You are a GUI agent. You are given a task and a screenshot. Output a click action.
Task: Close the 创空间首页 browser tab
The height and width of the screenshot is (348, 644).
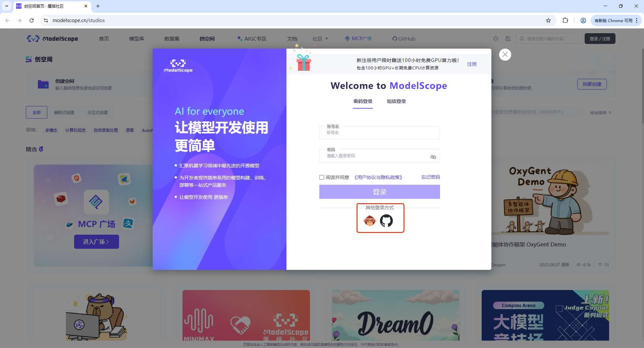coord(86,6)
